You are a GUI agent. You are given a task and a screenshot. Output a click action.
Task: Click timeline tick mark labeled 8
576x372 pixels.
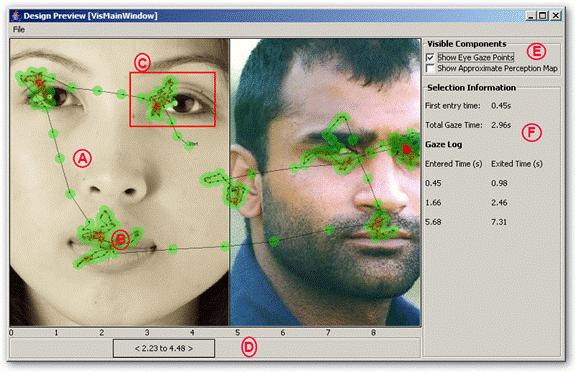point(373,333)
